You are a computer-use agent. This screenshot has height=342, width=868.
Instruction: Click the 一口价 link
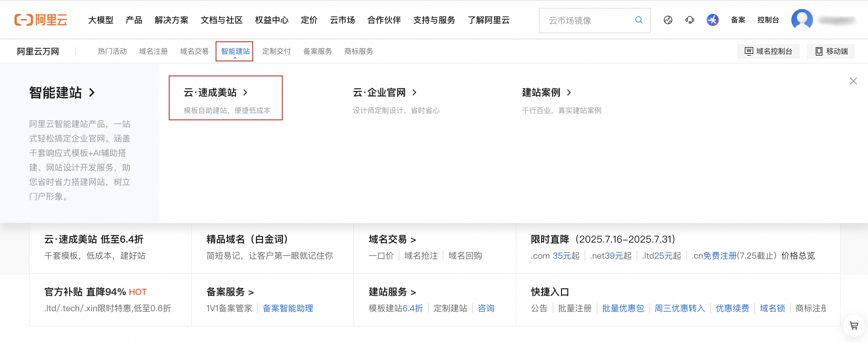click(381, 256)
